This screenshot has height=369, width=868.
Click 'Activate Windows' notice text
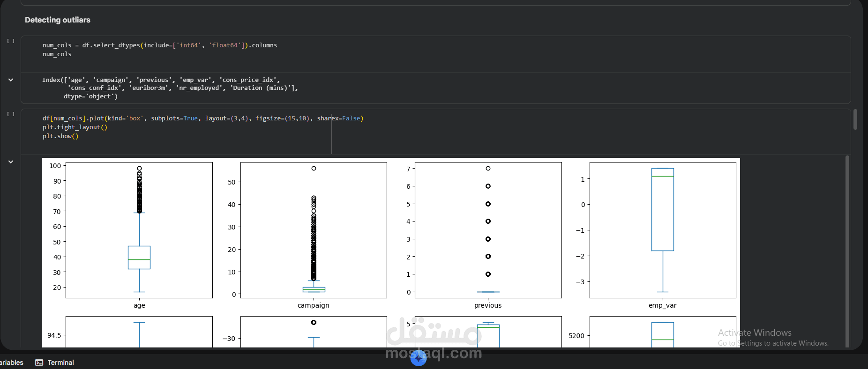pyautogui.click(x=755, y=332)
